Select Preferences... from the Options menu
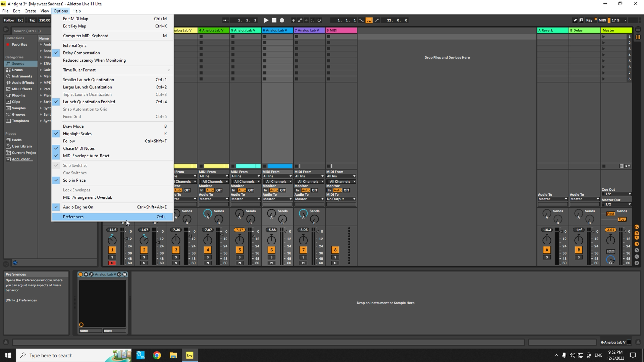Viewport: 644px width, 362px height. 74,217
